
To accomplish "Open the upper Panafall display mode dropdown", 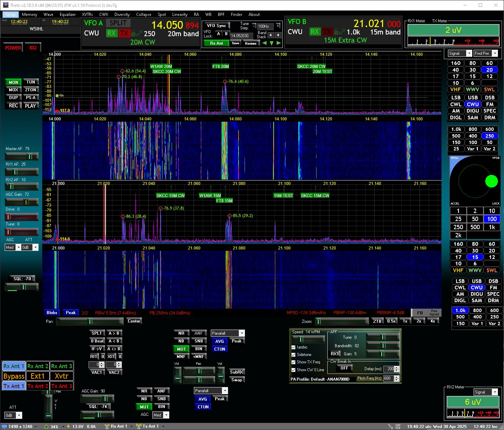I will [227, 333].
